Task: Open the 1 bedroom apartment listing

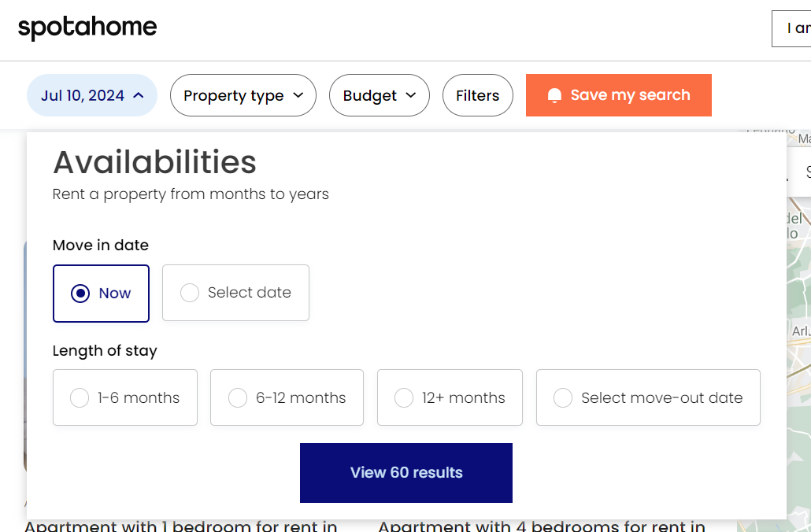Action: point(181,526)
